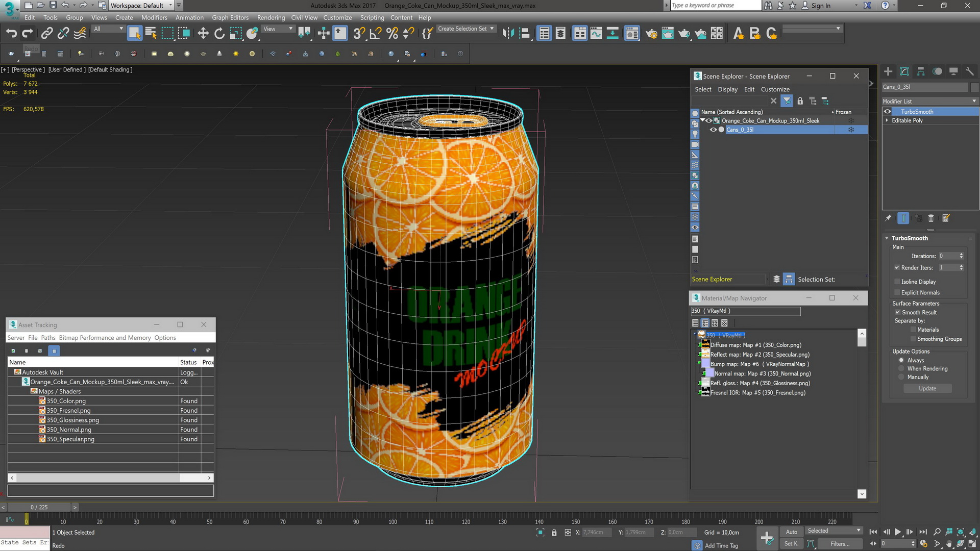The width and height of the screenshot is (980, 551).
Task: Click the Undo arrow icon
Action: click(11, 34)
